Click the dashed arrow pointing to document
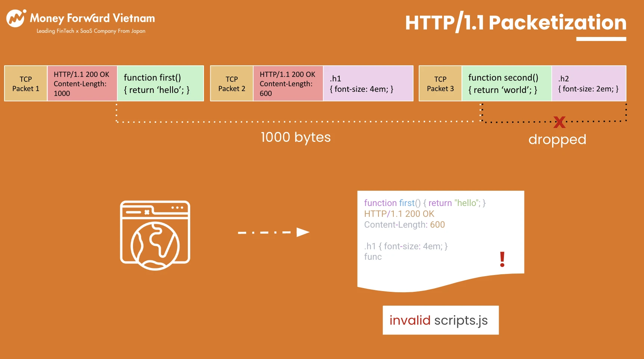 [274, 232]
